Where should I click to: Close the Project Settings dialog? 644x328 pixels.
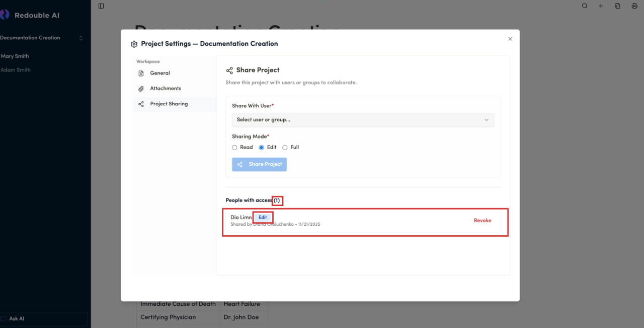(x=510, y=39)
